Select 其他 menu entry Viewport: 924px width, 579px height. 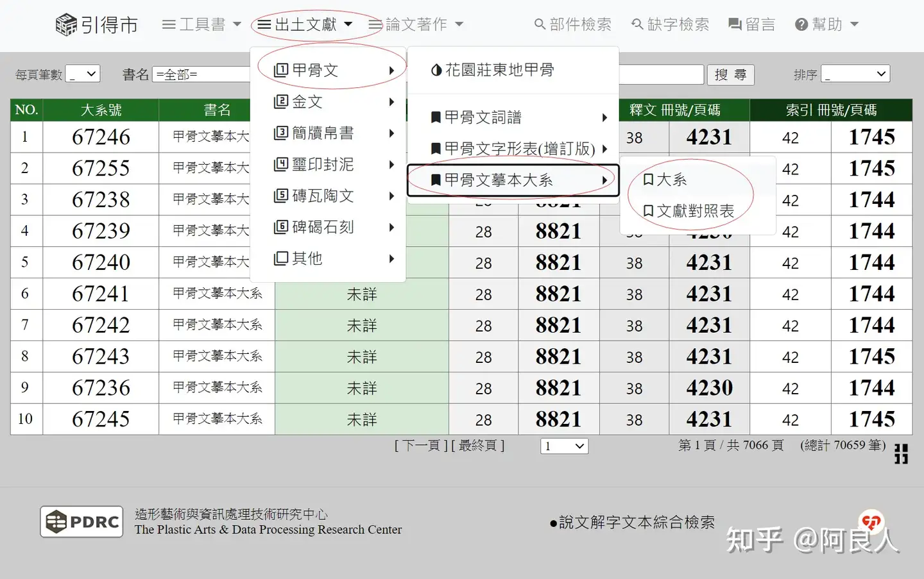coord(328,258)
